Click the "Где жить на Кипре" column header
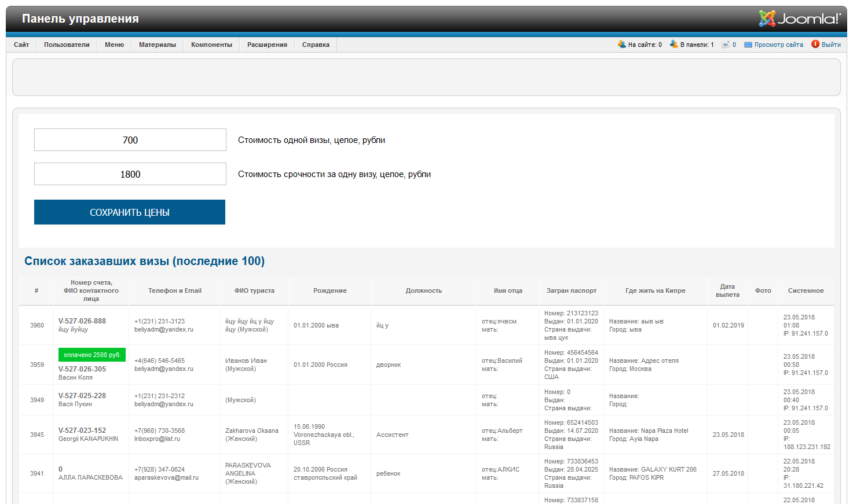This screenshot has width=853, height=504. 656,290
